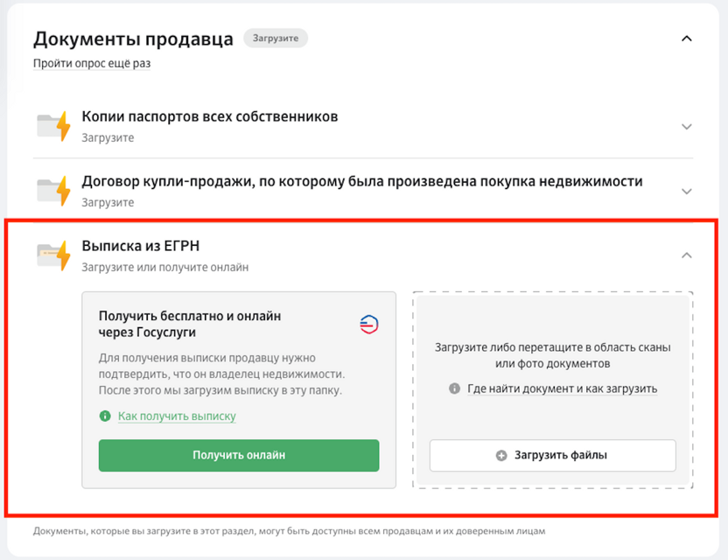The width and height of the screenshot is (728, 560).
Task: Click Загрузить файлы button
Action: click(552, 456)
